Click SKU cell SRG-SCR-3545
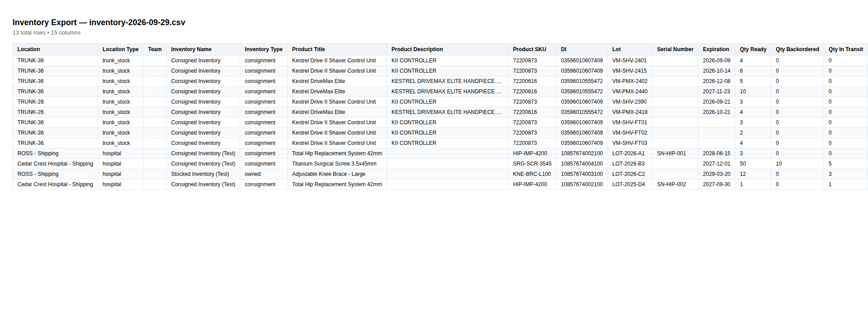Screen dimensions: 868x323 click(532, 164)
